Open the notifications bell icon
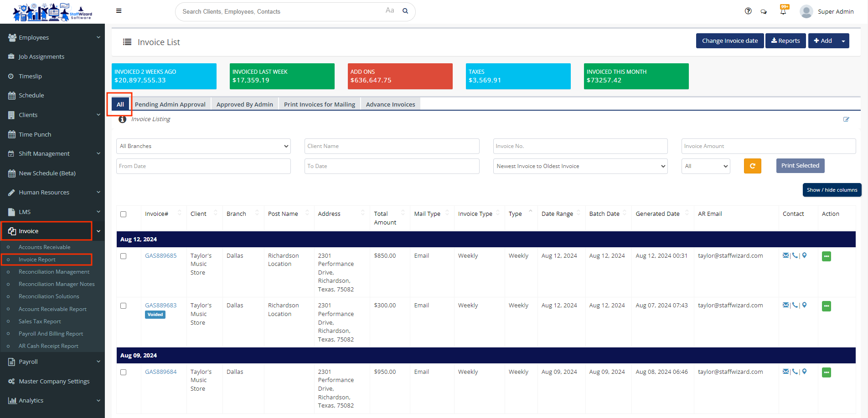This screenshot has height=418, width=868. [x=783, y=11]
